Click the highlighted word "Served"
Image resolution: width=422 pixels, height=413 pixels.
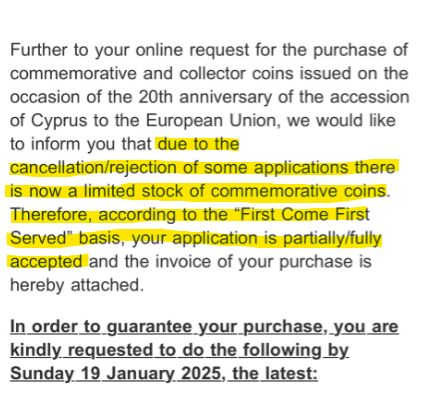tap(41, 238)
